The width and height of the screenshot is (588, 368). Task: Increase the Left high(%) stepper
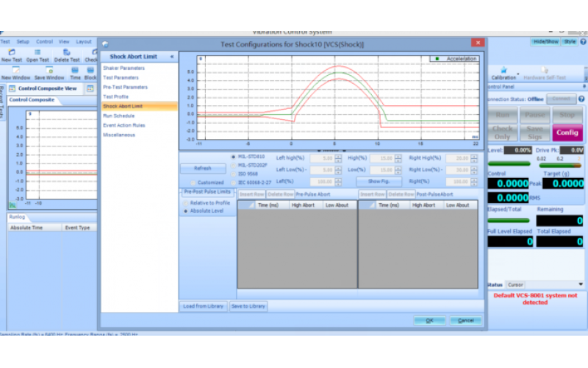click(x=338, y=157)
